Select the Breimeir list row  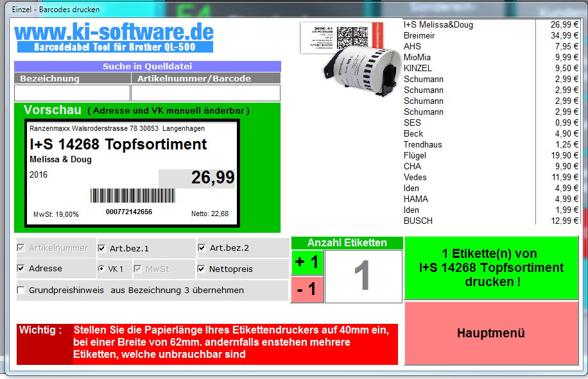click(x=491, y=35)
